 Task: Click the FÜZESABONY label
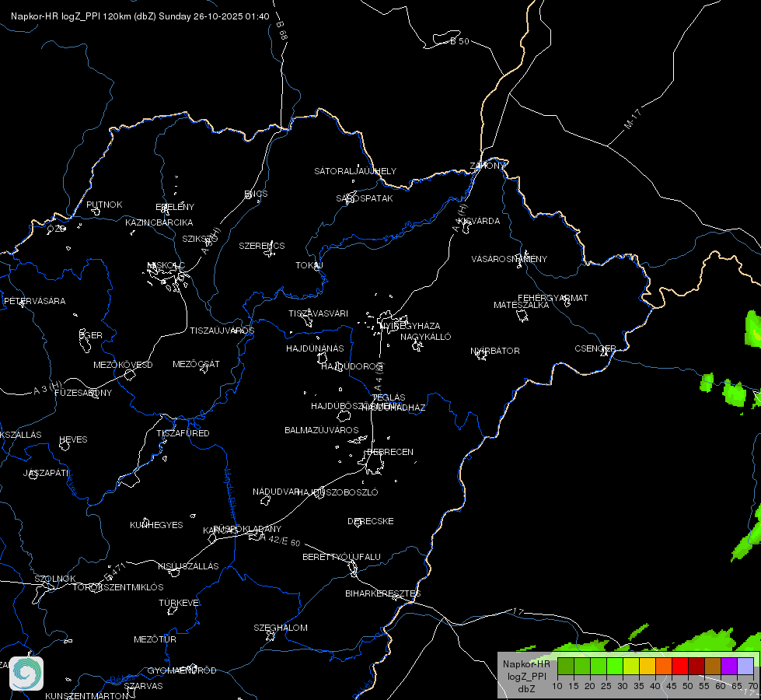[83, 393]
